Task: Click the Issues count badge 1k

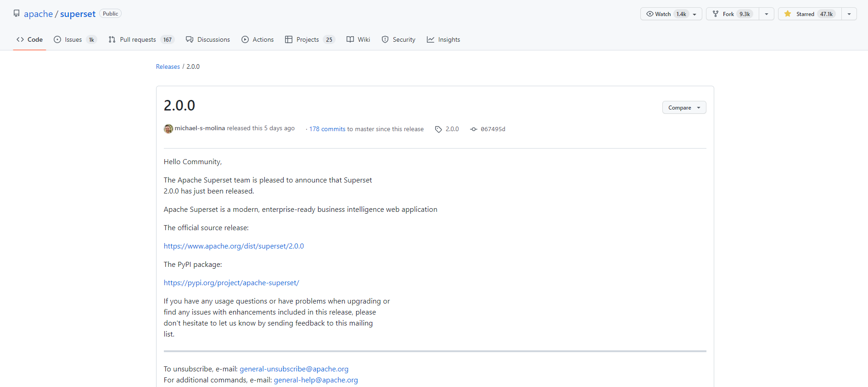Action: pyautogui.click(x=91, y=40)
